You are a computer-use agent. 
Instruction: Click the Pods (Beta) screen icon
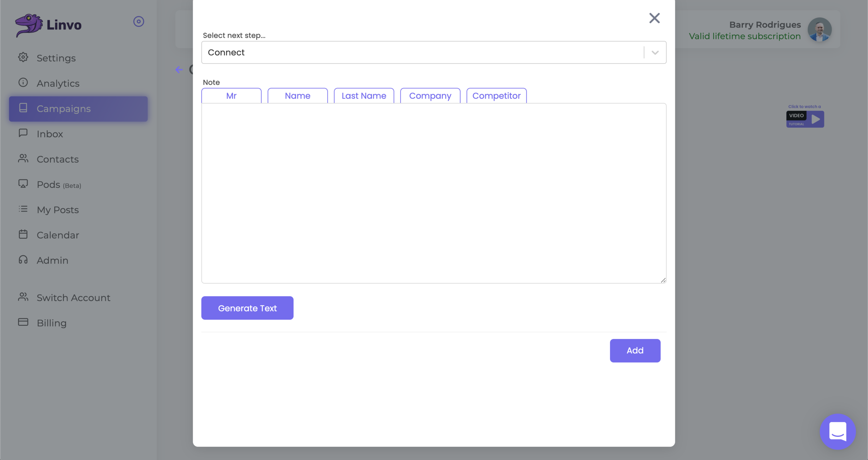[x=23, y=184]
